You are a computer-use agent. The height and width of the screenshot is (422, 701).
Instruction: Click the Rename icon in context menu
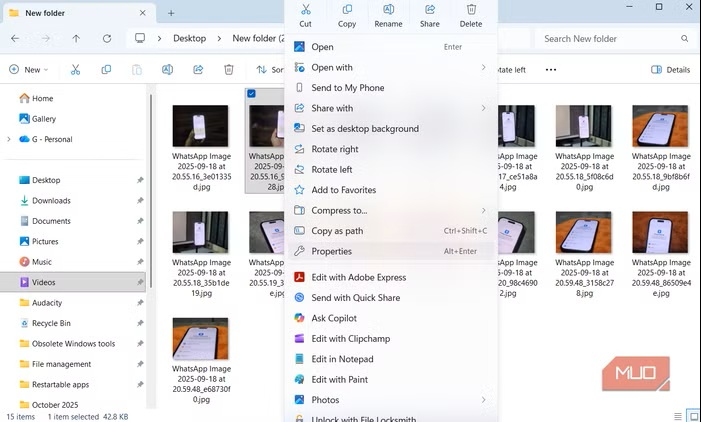pyautogui.click(x=388, y=10)
